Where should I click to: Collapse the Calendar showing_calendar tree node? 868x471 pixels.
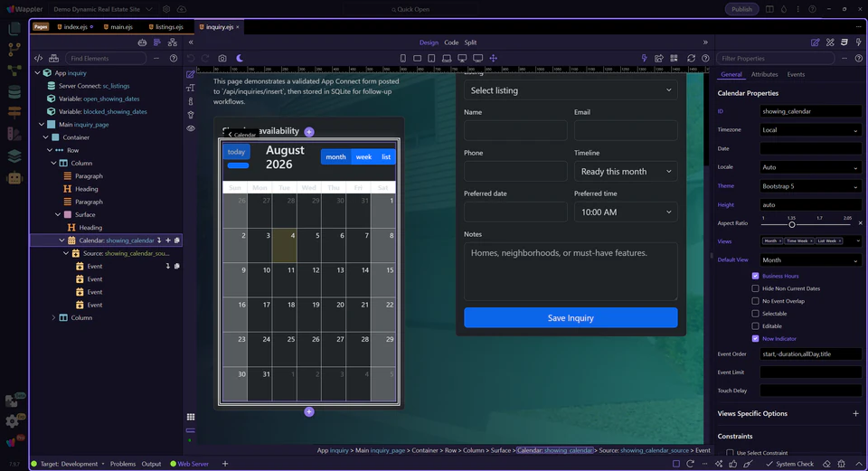click(61, 240)
